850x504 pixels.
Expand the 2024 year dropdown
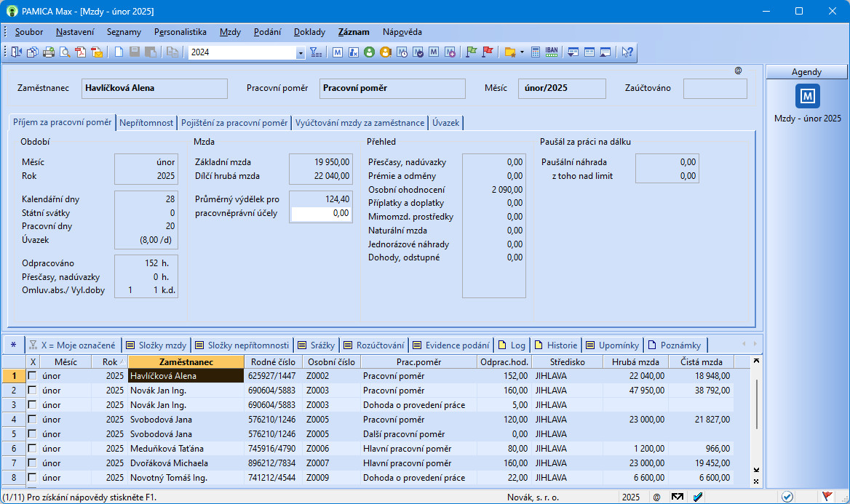pyautogui.click(x=301, y=52)
